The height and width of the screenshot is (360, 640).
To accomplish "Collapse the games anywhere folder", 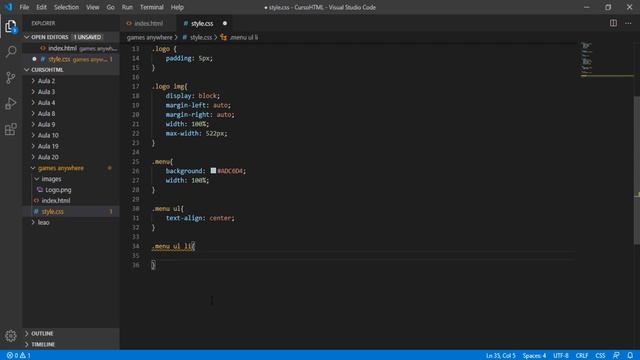I will pyautogui.click(x=71, y=168).
